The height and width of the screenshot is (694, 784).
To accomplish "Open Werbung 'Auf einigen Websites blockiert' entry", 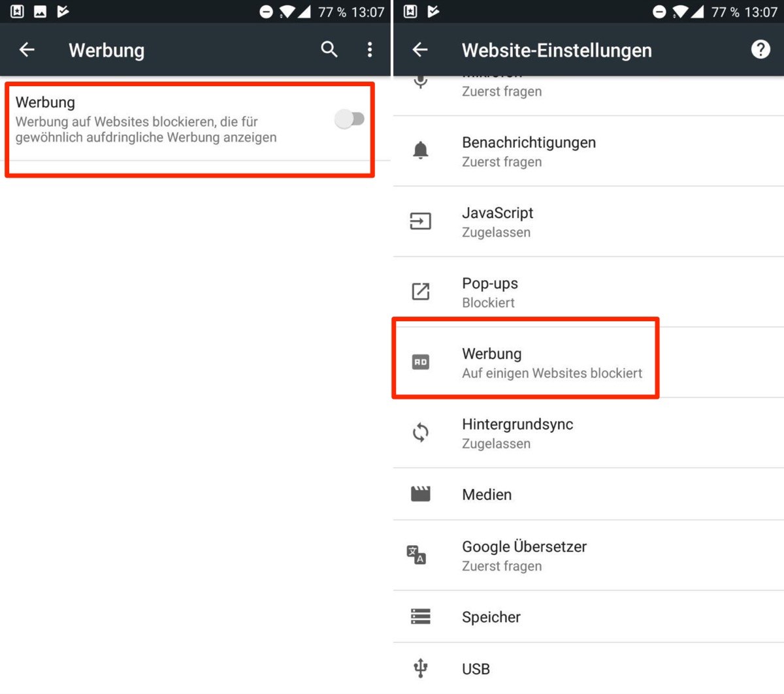I will coord(589,363).
